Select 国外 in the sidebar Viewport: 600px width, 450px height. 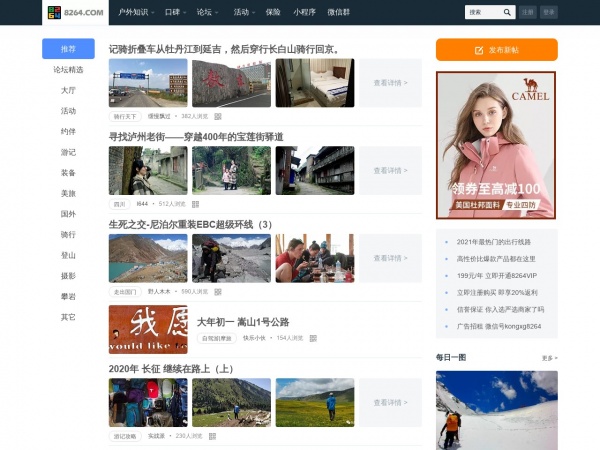[x=68, y=214]
